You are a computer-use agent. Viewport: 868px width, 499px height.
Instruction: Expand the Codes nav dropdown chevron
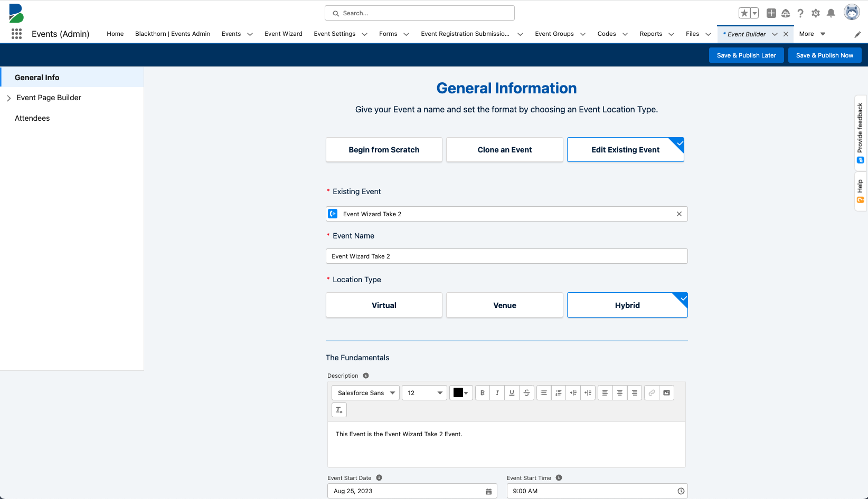click(625, 34)
